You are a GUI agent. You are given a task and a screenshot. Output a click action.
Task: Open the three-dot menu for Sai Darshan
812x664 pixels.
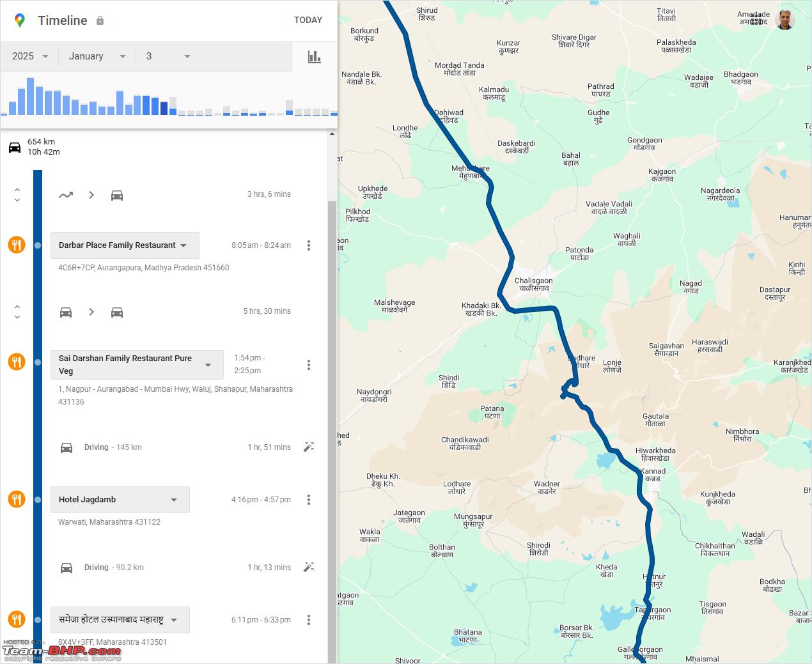309,365
